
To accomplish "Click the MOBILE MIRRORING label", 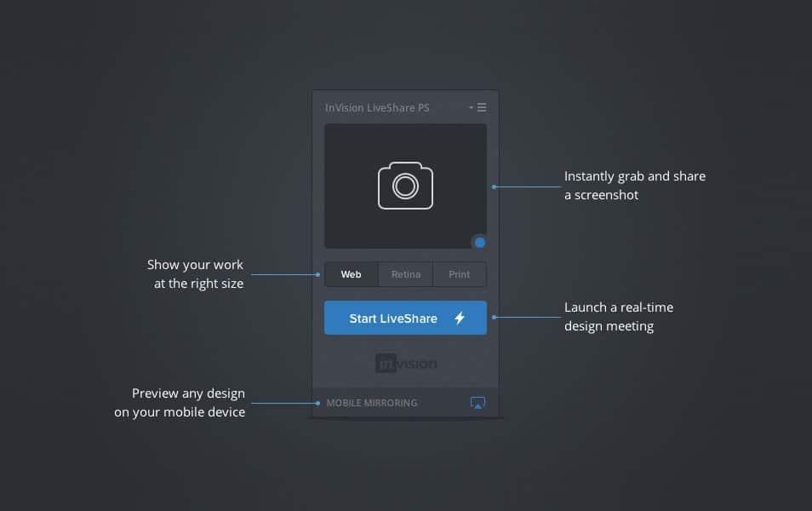I will pyautogui.click(x=372, y=403).
